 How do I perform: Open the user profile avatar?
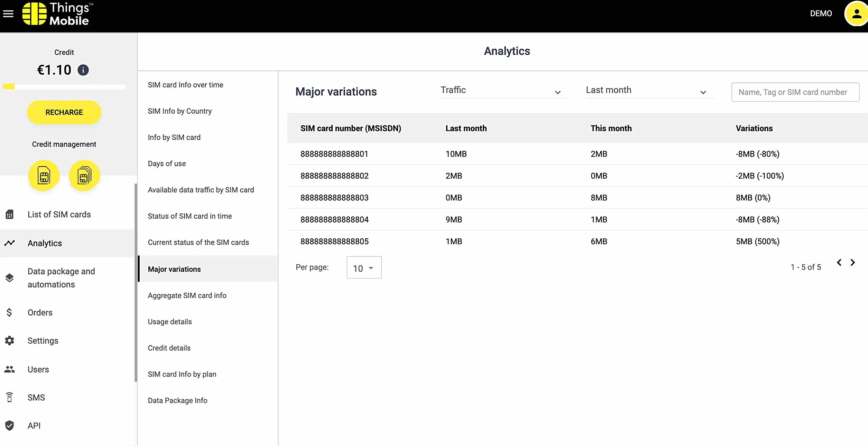pos(856,14)
